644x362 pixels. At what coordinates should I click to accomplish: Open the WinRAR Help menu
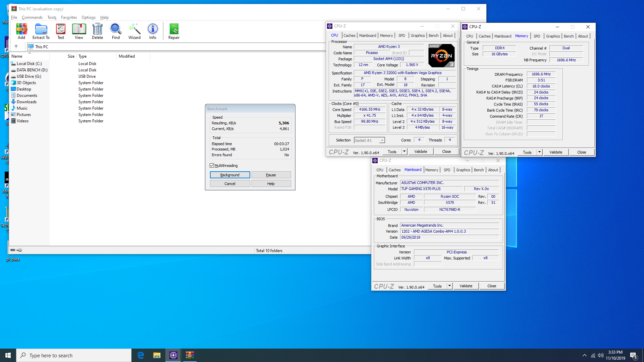click(x=104, y=17)
